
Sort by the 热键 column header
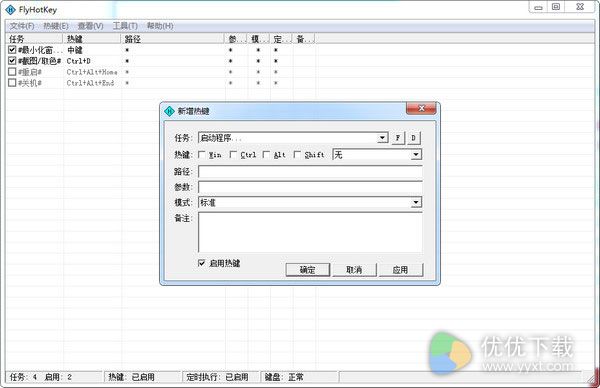pos(92,39)
